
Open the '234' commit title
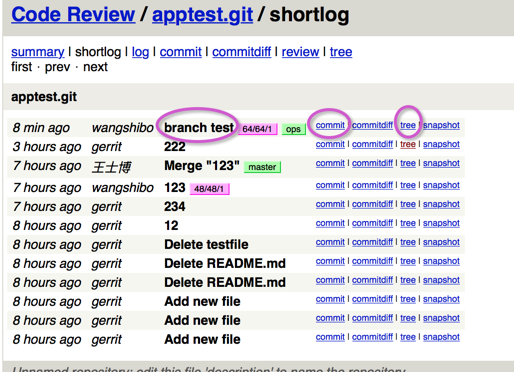pyautogui.click(x=175, y=207)
